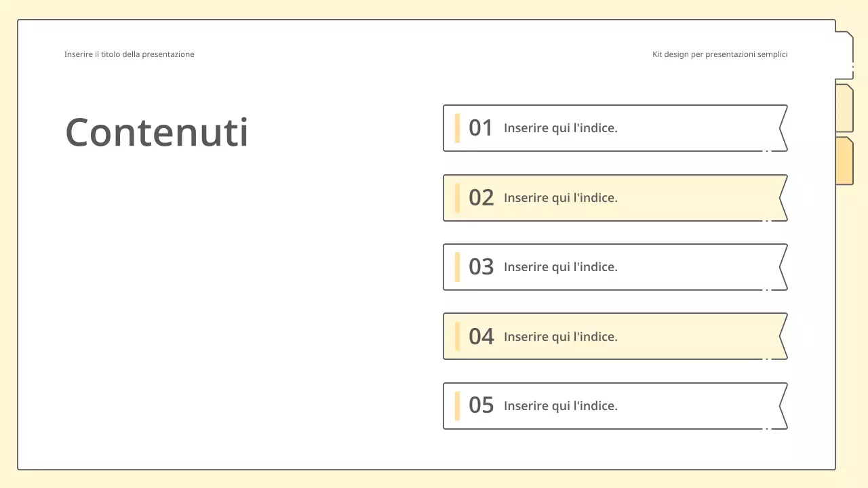Select the header text "Inserire il titolo della presentazione"
This screenshot has height=488, width=868.
pos(129,54)
